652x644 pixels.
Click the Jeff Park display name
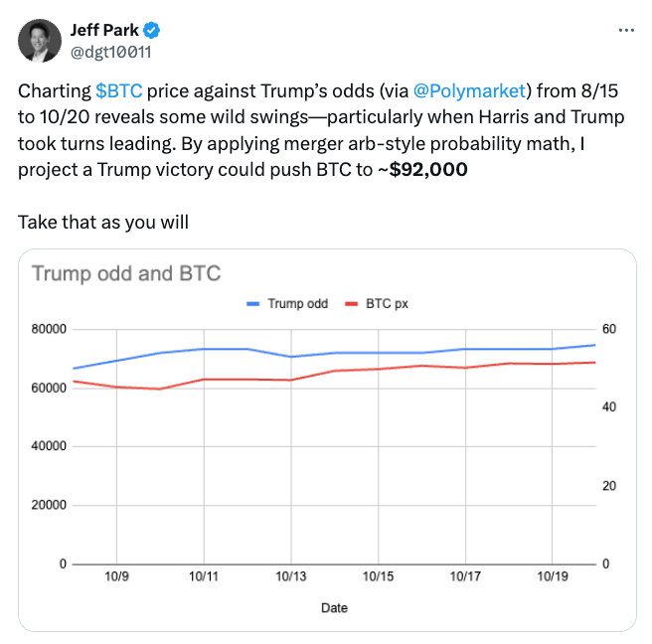(x=105, y=30)
